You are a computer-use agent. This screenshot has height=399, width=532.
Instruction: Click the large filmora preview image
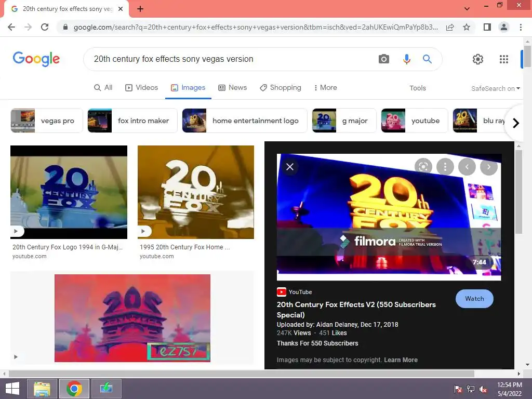tap(389, 217)
